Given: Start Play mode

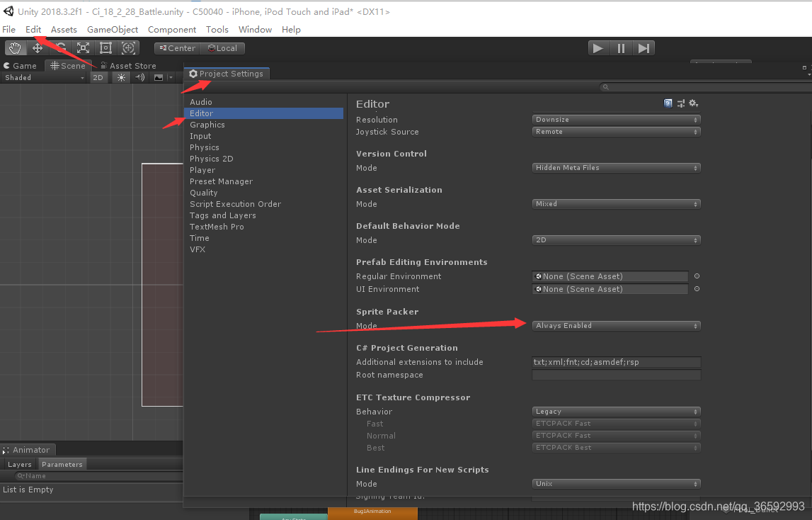Looking at the screenshot, I should pyautogui.click(x=598, y=48).
